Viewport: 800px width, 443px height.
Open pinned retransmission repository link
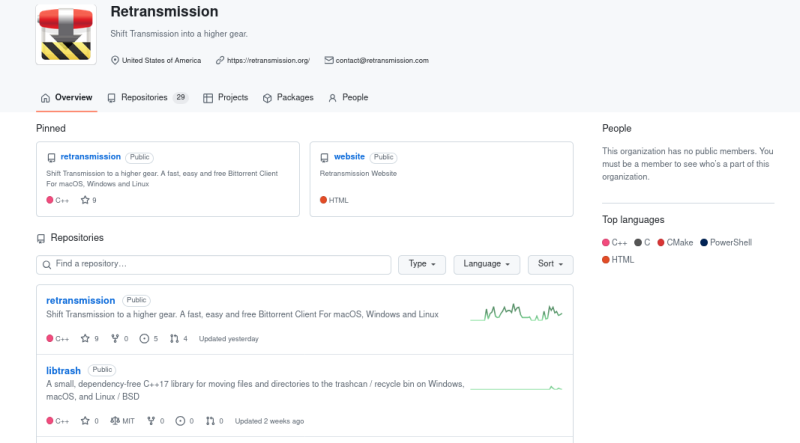pyautogui.click(x=90, y=157)
